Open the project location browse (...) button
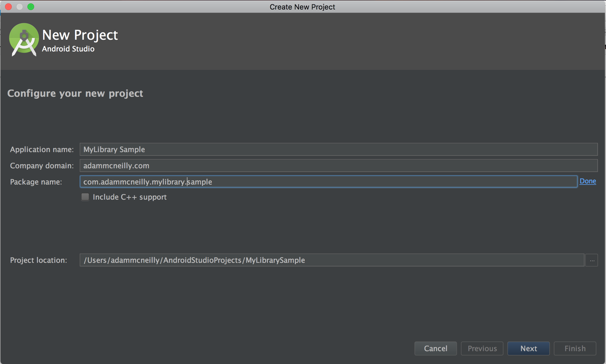 pyautogui.click(x=592, y=260)
